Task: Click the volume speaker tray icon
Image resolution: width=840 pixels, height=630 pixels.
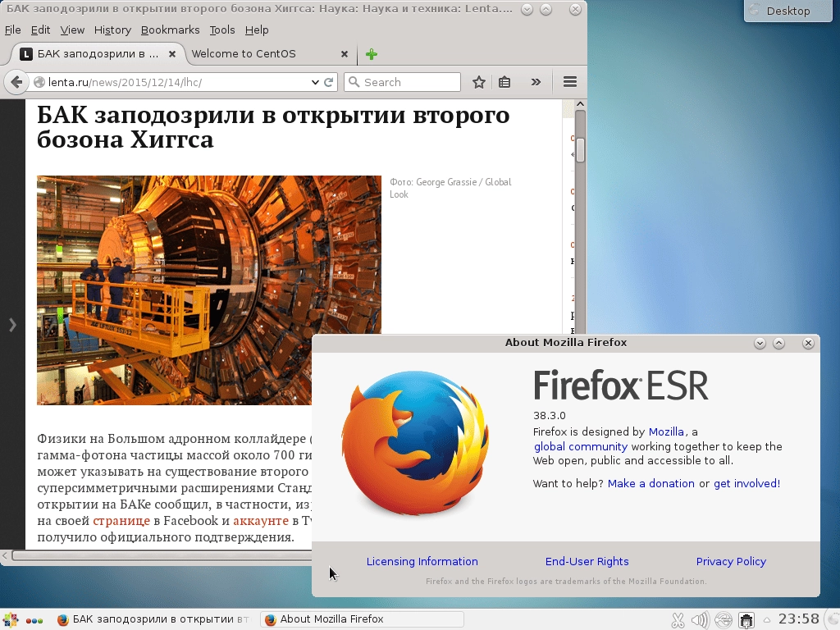Action: coord(700,620)
